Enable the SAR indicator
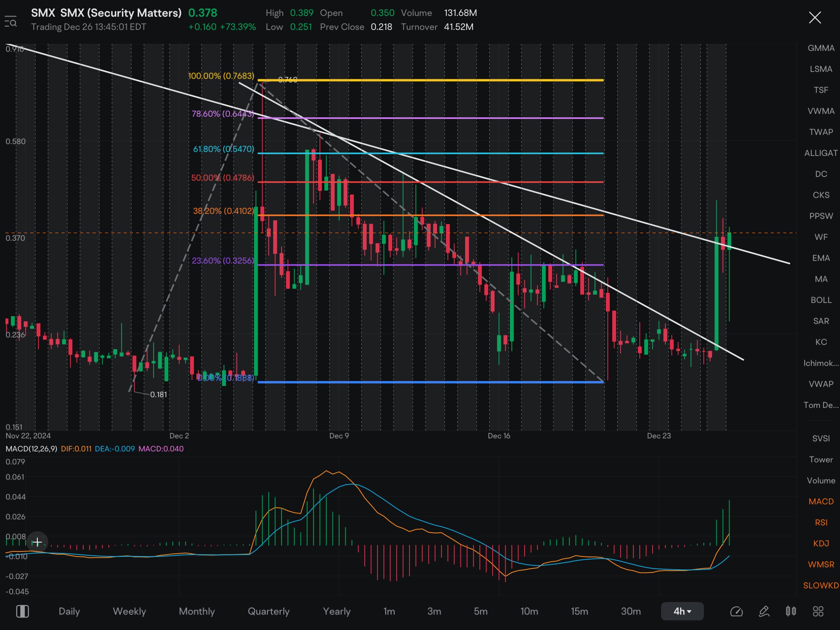This screenshot has height=630, width=840. pyautogui.click(x=821, y=321)
